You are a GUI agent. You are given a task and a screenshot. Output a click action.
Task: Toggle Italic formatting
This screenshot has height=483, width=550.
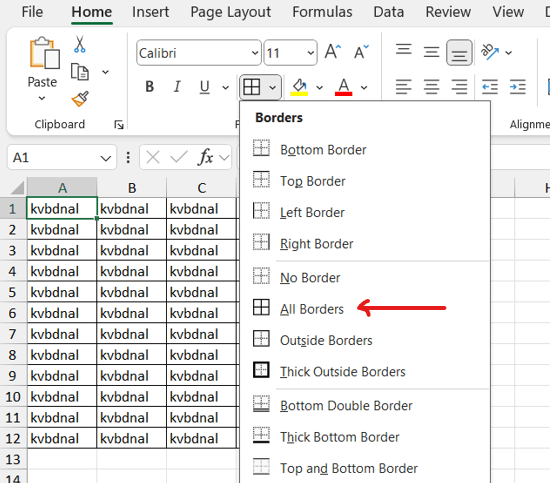click(177, 87)
